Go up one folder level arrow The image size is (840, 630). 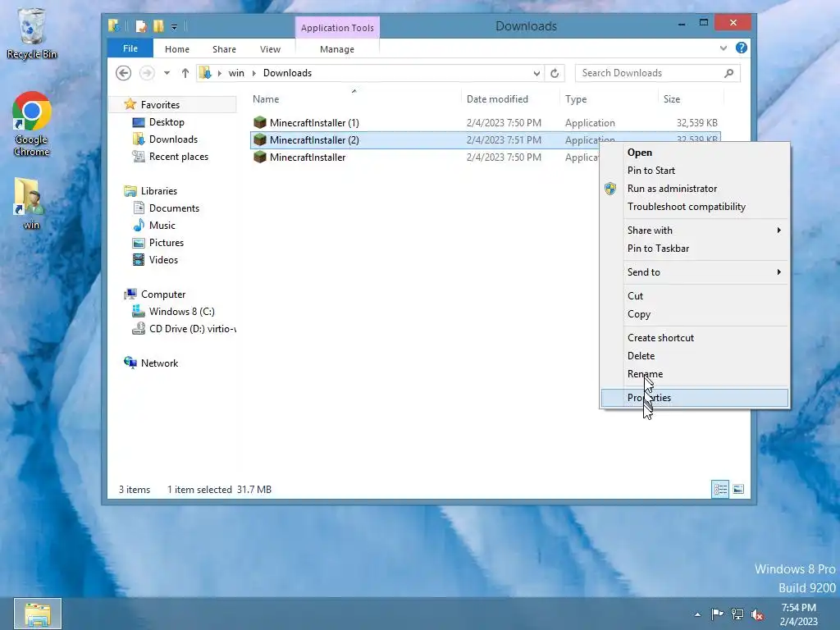pyautogui.click(x=185, y=73)
